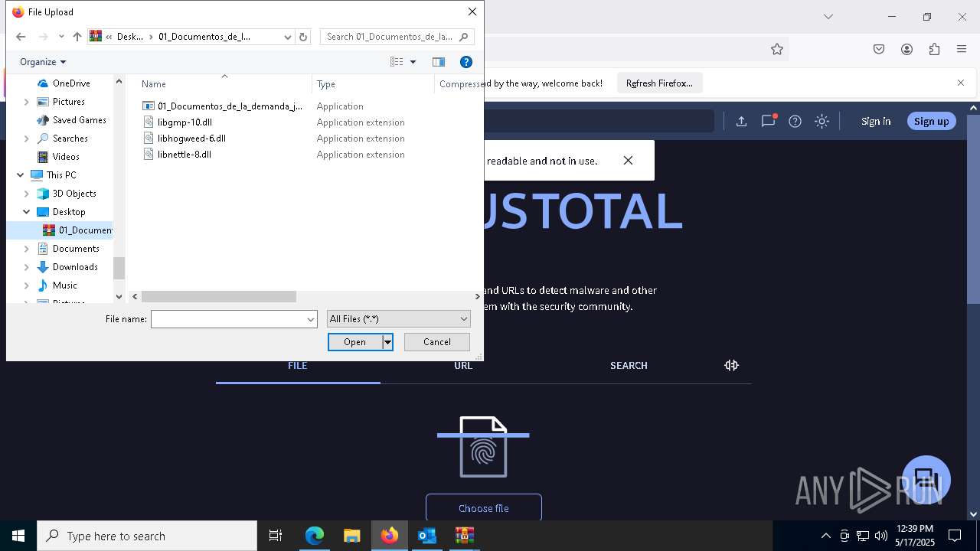Open Outlook from taskbar

pyautogui.click(x=426, y=536)
